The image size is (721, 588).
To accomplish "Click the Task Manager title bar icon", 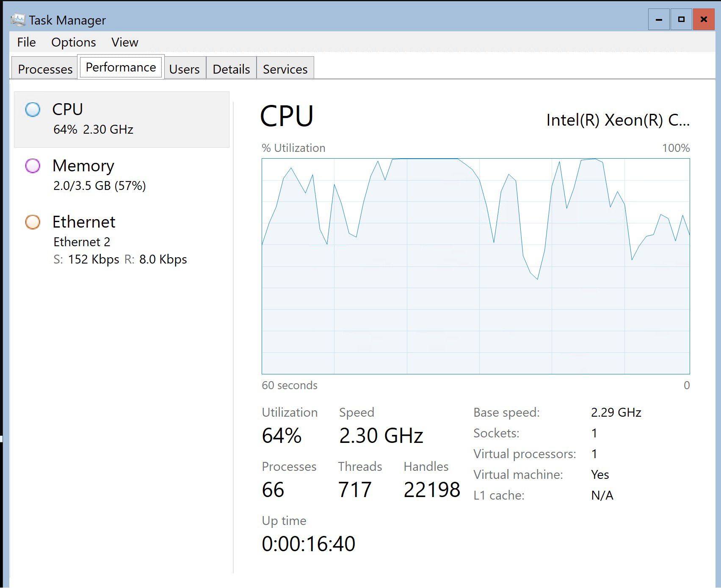I will click(x=18, y=20).
